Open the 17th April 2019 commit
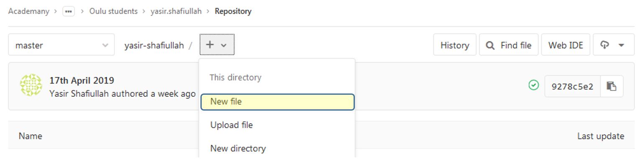This screenshot has height=159, width=644. pyautogui.click(x=82, y=81)
